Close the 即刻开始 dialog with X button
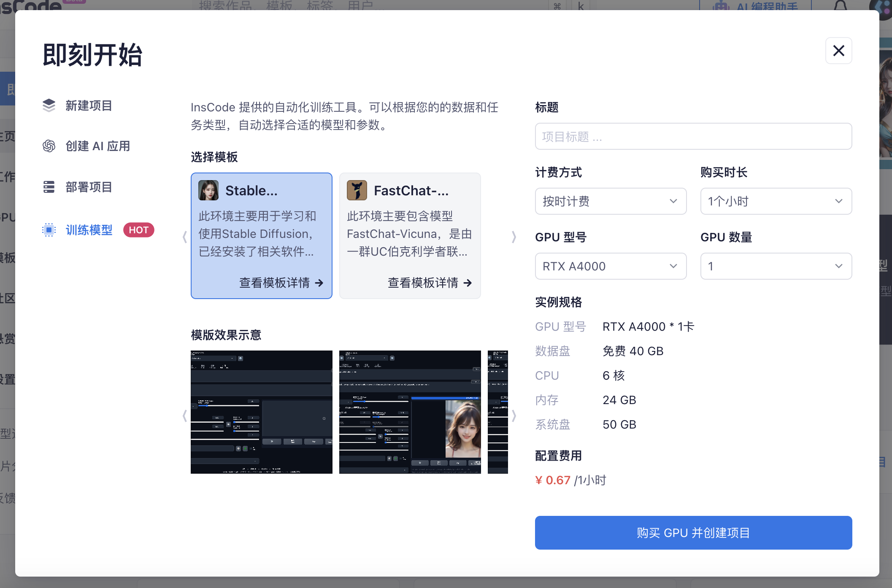This screenshot has width=892, height=588. (x=838, y=51)
